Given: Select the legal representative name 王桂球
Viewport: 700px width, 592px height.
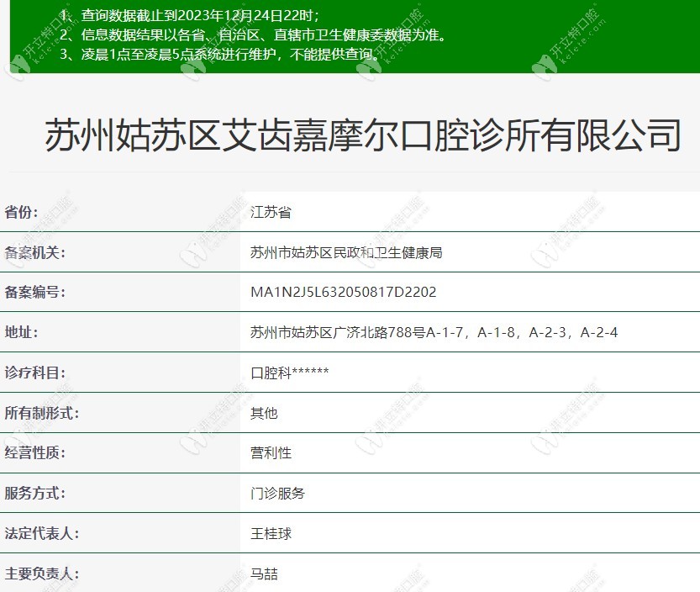Looking at the screenshot, I should click(271, 533).
